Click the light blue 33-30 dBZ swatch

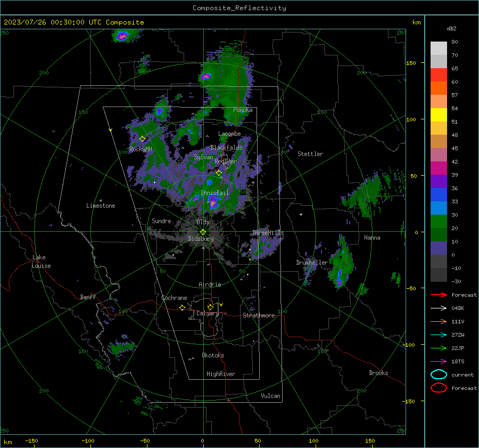coord(439,208)
